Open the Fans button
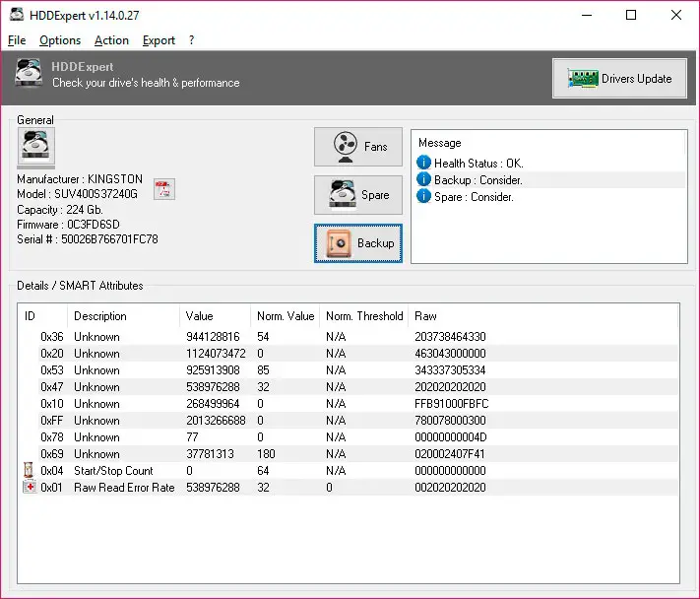 358,147
